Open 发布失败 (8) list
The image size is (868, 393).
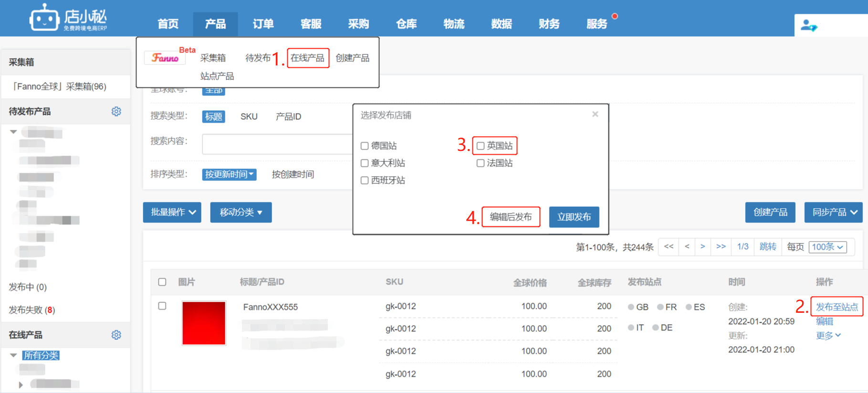coord(32,310)
